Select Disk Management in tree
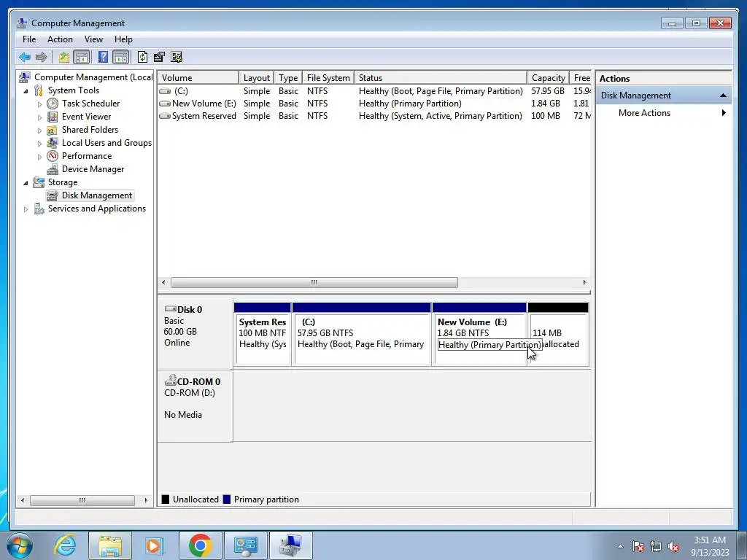This screenshot has height=560, width=747. point(97,195)
